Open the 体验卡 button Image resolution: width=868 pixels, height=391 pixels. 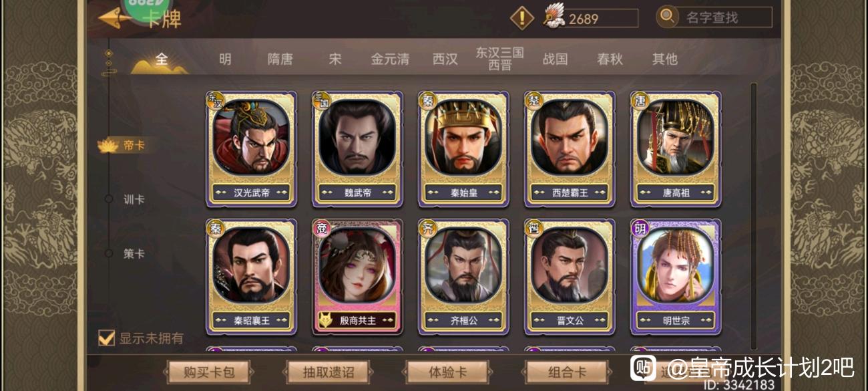447,372
